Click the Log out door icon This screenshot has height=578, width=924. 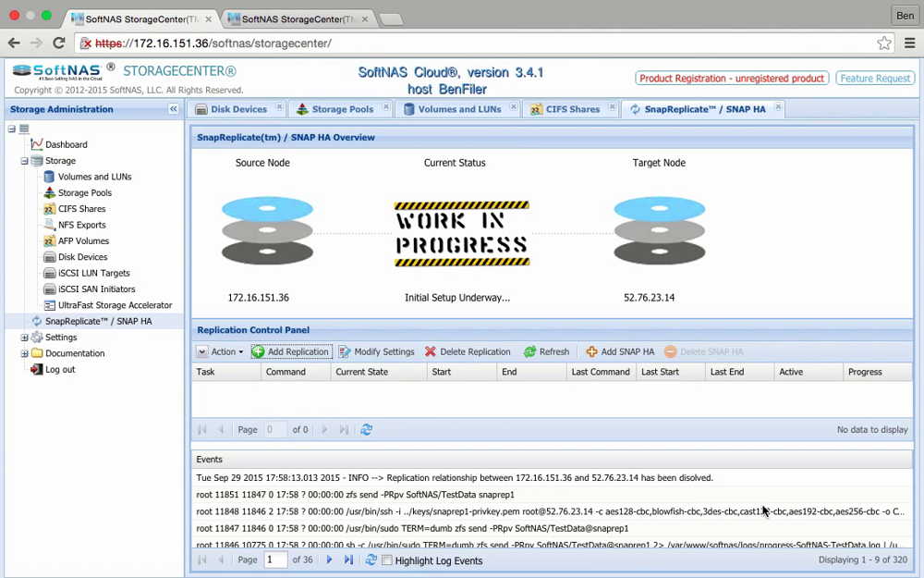pos(36,369)
